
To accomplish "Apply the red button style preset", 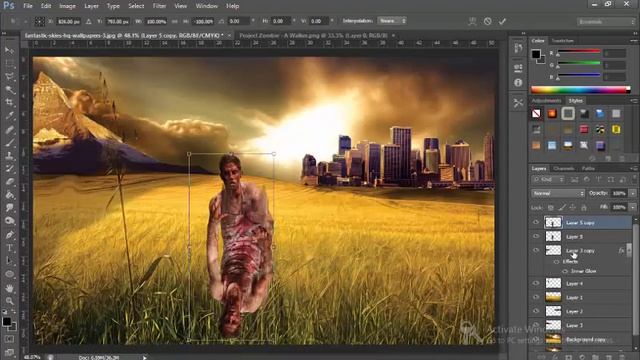I will (x=584, y=129).
